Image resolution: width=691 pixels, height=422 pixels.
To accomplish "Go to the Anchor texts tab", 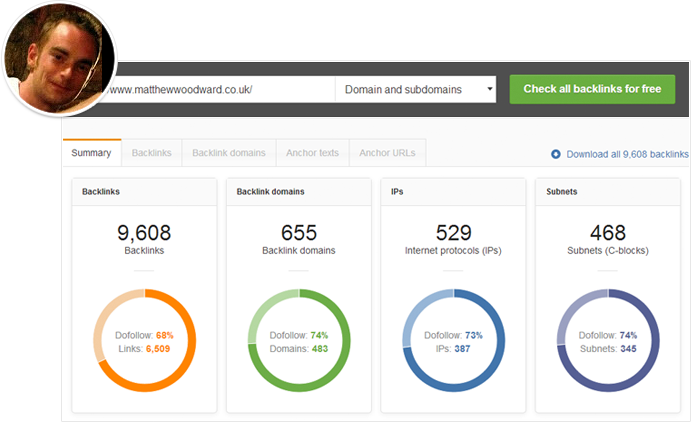I will coord(312,153).
